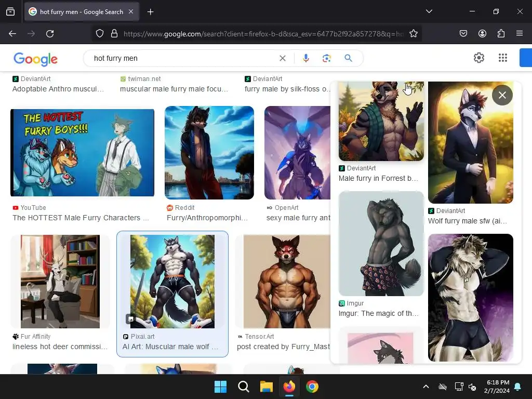This screenshot has width=532, height=399.
Task: Click the deer in library thumbnail
Action: pyautogui.click(x=60, y=281)
